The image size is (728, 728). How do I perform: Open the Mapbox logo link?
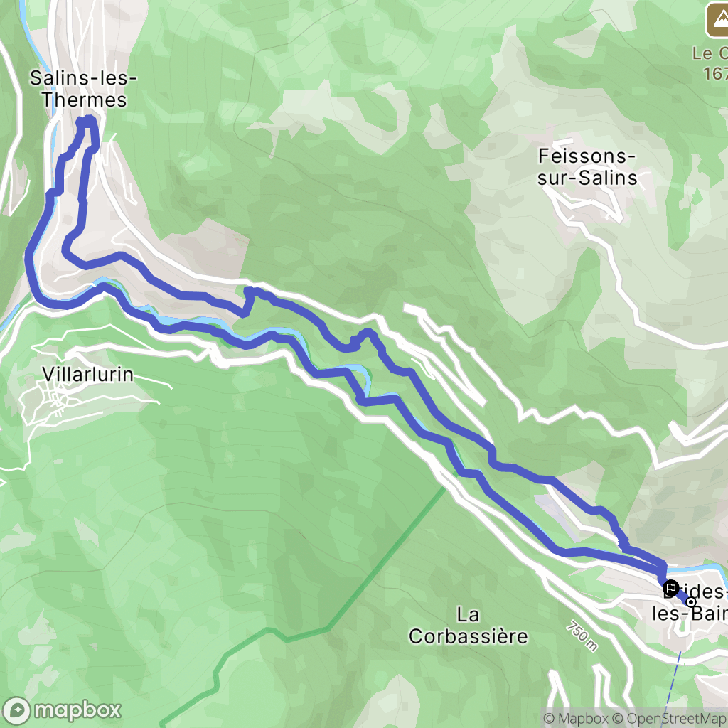click(61, 710)
